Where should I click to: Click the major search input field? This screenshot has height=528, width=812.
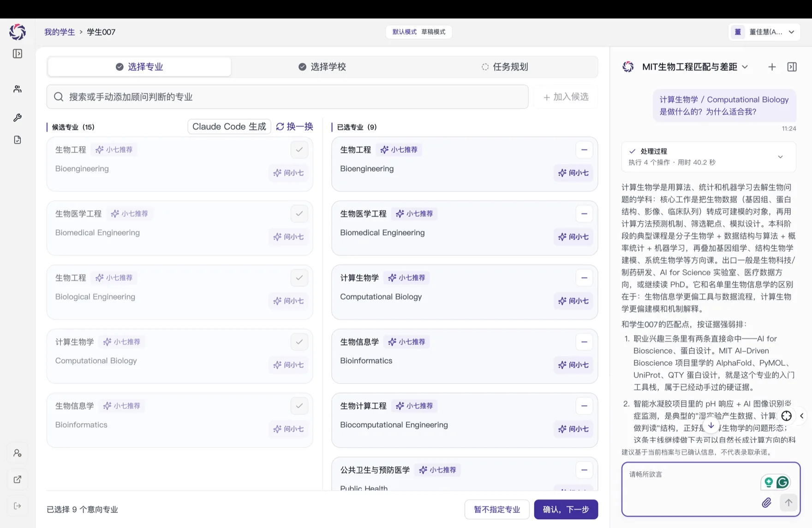pos(287,97)
